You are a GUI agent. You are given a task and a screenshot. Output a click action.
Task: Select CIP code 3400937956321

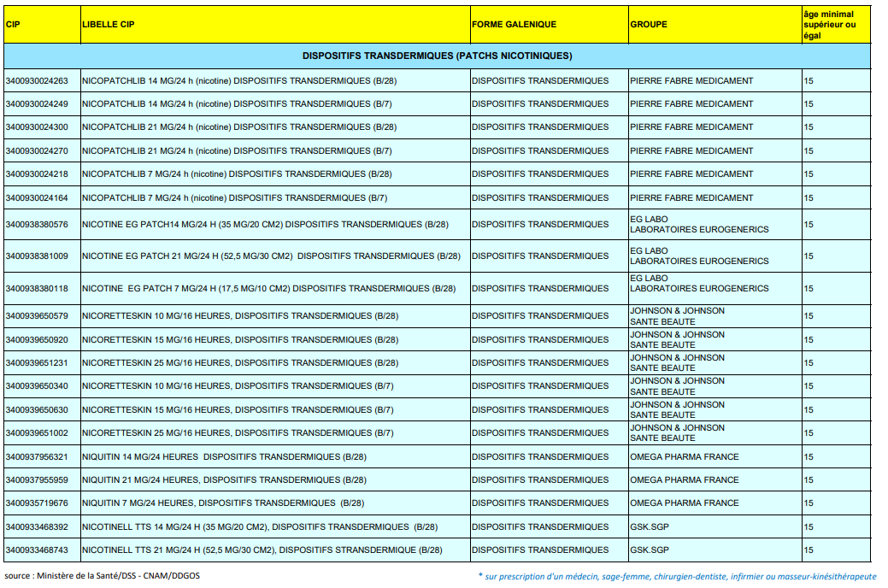point(37,457)
